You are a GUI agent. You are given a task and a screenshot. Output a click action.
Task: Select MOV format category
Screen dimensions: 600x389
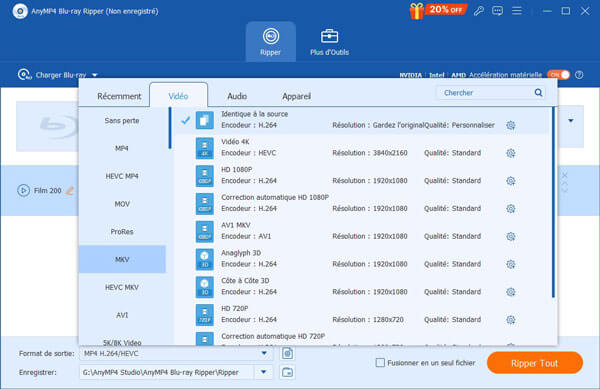click(122, 204)
